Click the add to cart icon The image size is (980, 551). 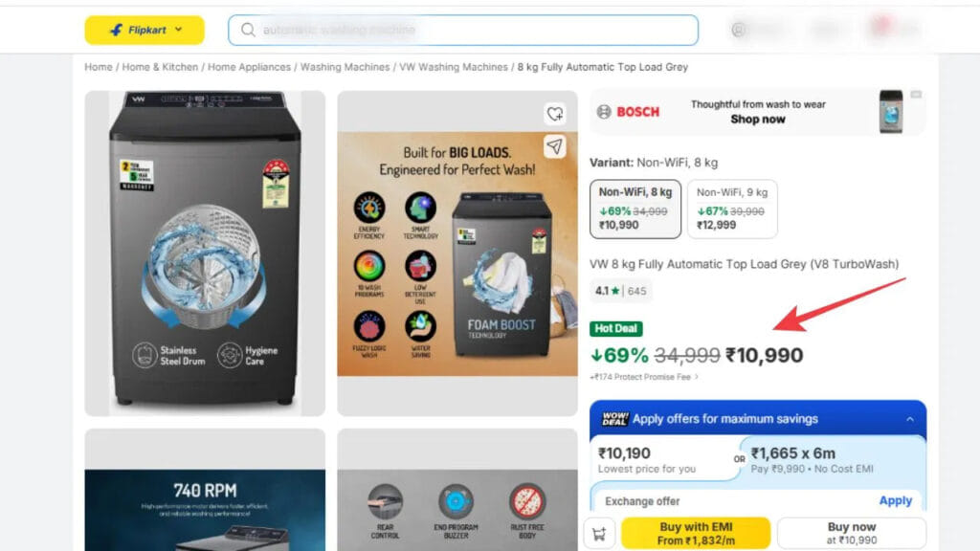click(599, 534)
